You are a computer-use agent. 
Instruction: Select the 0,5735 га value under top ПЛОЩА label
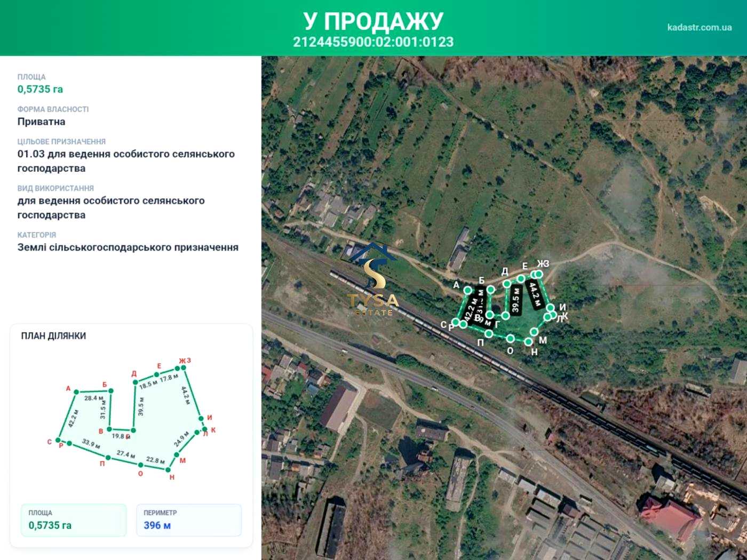40,89
